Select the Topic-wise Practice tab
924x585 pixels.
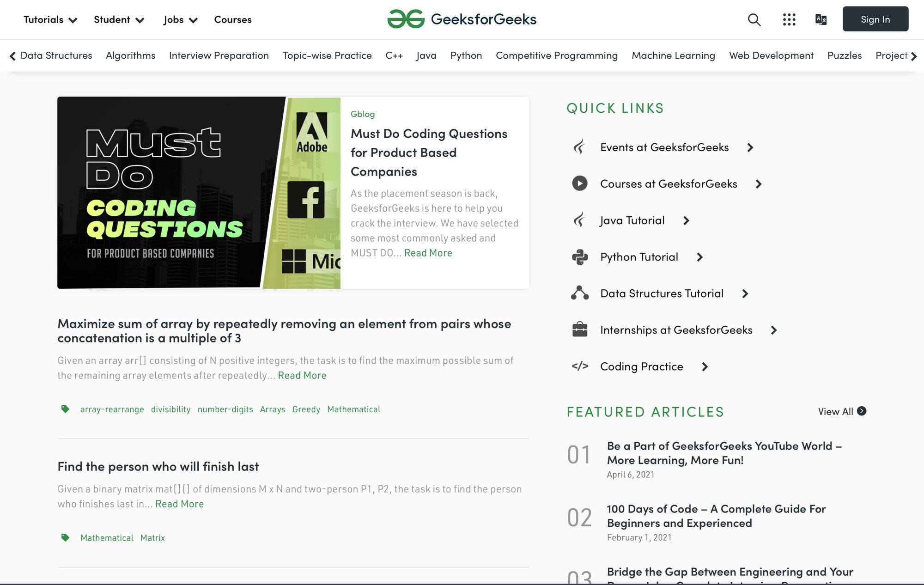tap(327, 55)
